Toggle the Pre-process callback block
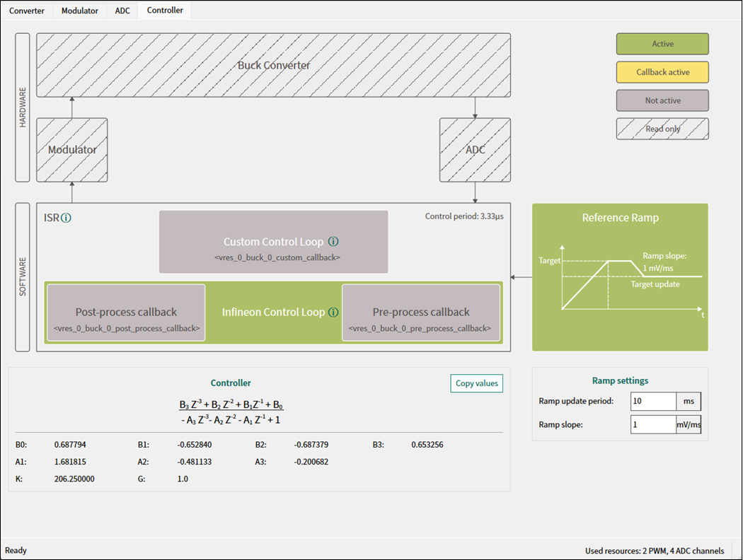Screen dimensions: 743x560 (421, 313)
